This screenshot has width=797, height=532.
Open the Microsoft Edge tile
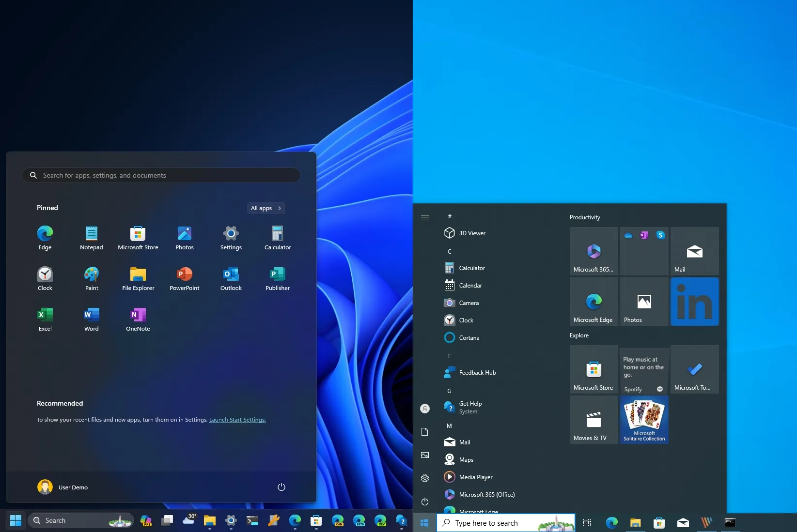pos(594,302)
